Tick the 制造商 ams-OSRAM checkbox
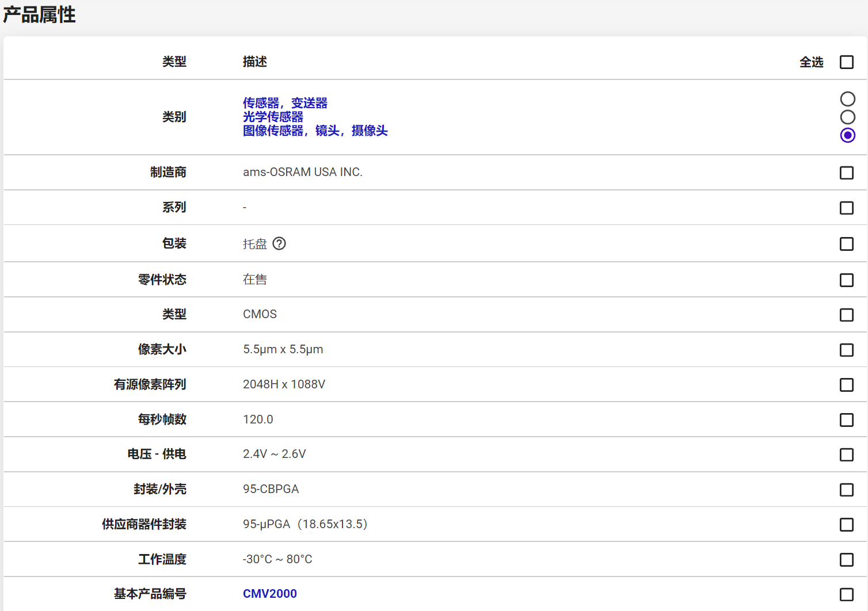Viewport: 868px width, 611px height. [846, 173]
